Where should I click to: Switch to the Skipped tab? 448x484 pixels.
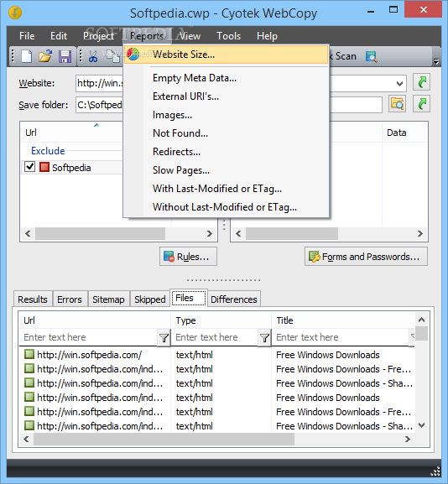pos(150,299)
